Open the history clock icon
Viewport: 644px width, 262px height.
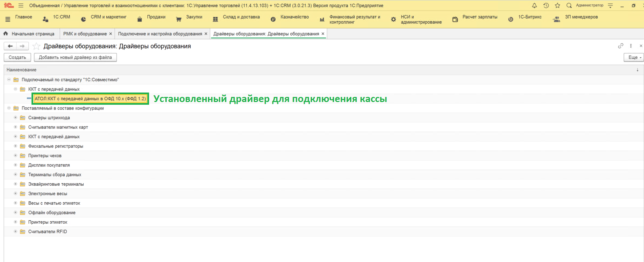546,5
